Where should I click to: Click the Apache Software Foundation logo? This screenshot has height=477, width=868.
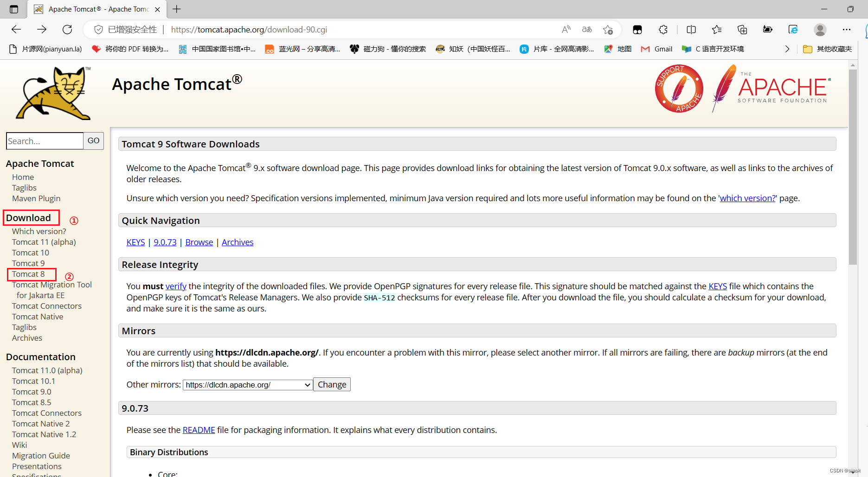click(772, 89)
